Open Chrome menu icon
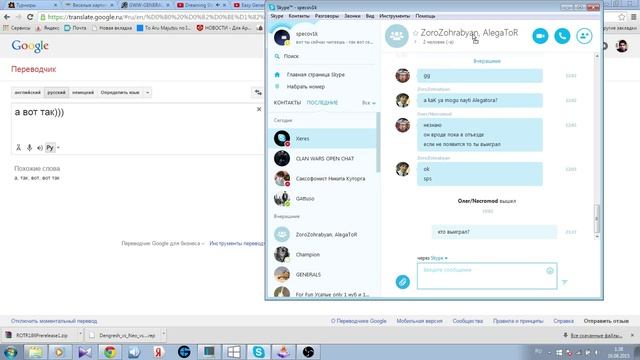The width and height of the screenshot is (640, 360). tap(633, 17)
